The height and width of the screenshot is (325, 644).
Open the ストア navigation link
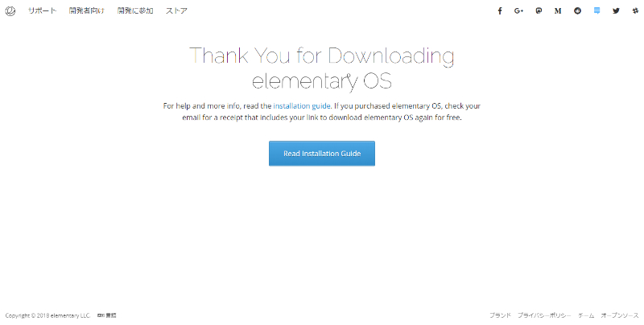click(176, 11)
